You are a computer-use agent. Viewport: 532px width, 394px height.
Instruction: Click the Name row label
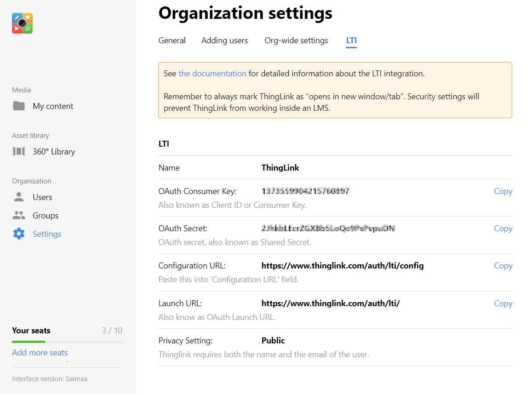coord(169,168)
